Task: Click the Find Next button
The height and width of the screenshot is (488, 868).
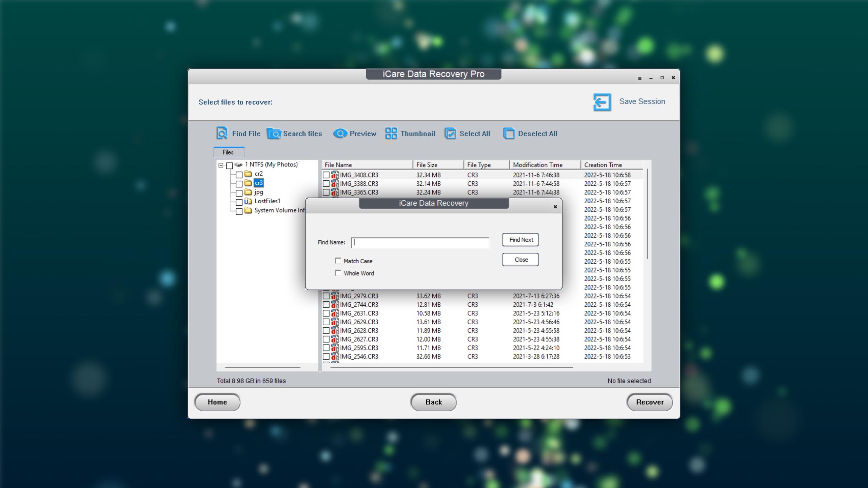Action: coord(520,240)
